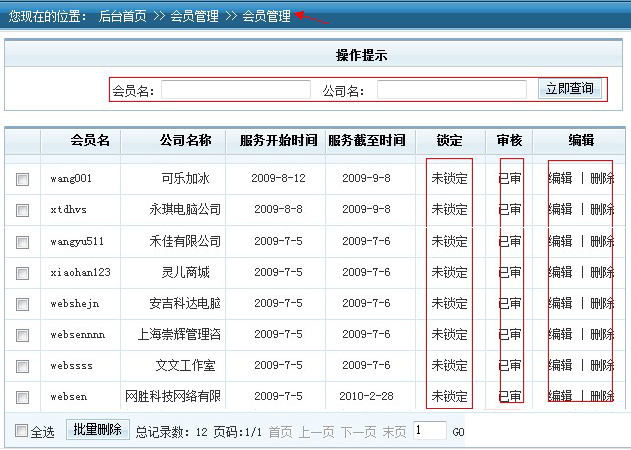Delete the wangyu511 member record
Image resolution: width=631 pixels, height=450 pixels.
point(602,241)
